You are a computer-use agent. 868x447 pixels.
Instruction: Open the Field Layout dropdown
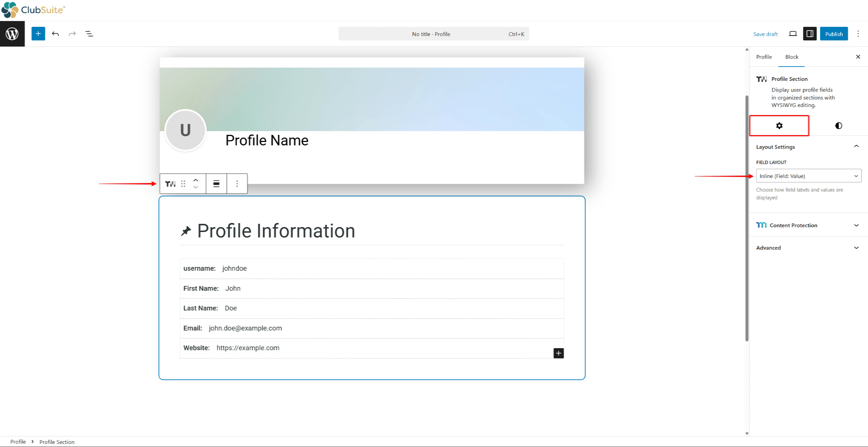(x=808, y=176)
